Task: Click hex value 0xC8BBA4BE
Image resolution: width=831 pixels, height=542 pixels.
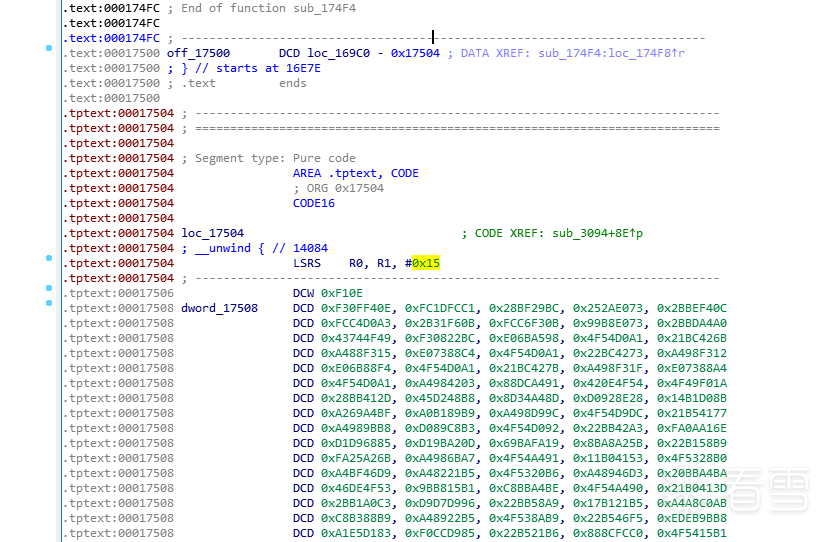Action: [524, 488]
